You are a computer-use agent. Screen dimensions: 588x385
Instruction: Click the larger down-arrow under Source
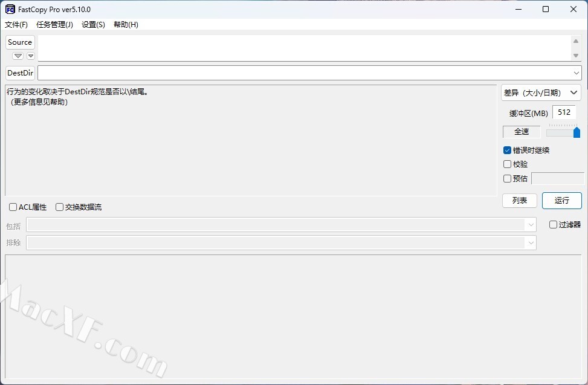point(18,56)
